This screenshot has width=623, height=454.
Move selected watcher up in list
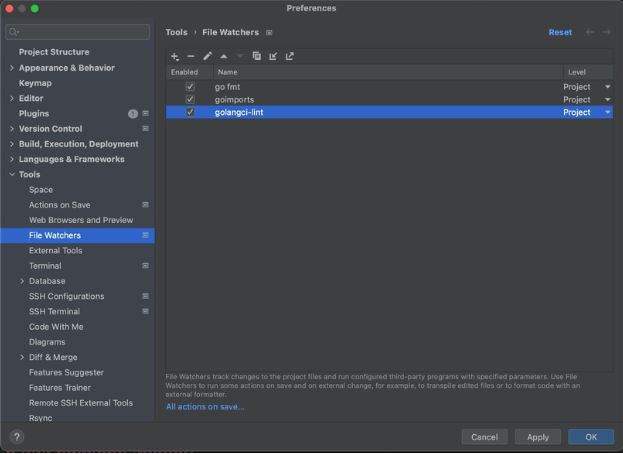point(223,56)
